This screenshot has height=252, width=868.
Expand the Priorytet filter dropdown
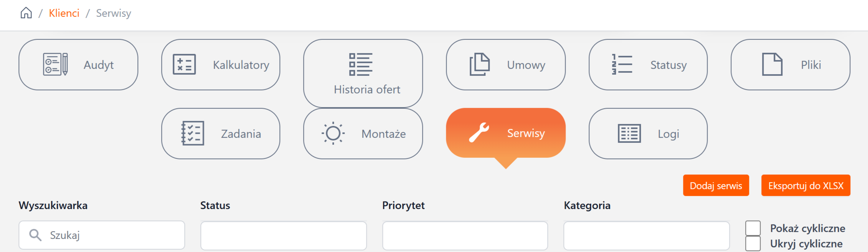pyautogui.click(x=465, y=236)
